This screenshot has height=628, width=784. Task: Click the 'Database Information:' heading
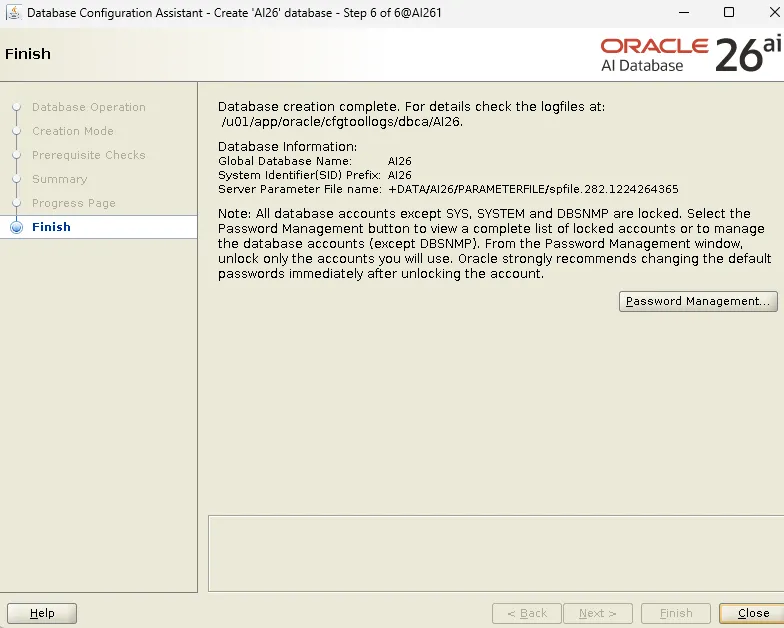point(288,146)
